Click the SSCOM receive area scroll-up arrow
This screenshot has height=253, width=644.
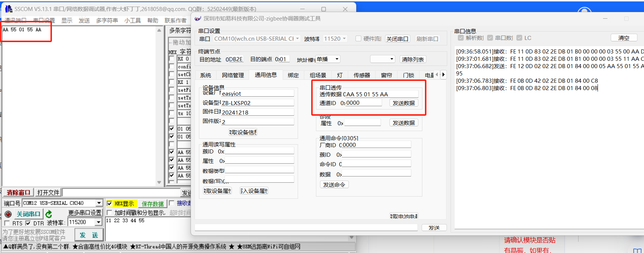coord(159,30)
